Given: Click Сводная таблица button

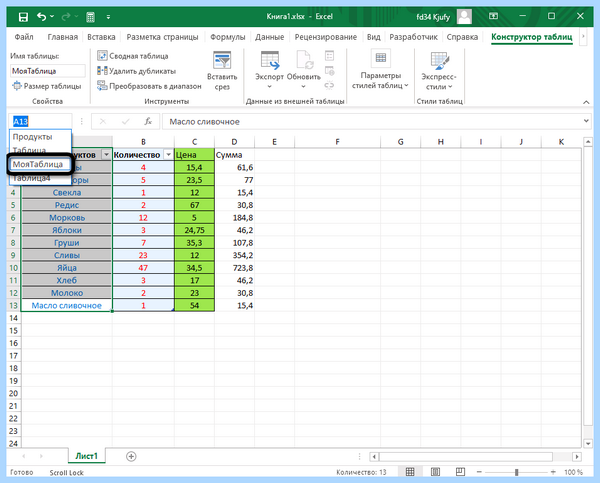Looking at the screenshot, I should [x=133, y=56].
